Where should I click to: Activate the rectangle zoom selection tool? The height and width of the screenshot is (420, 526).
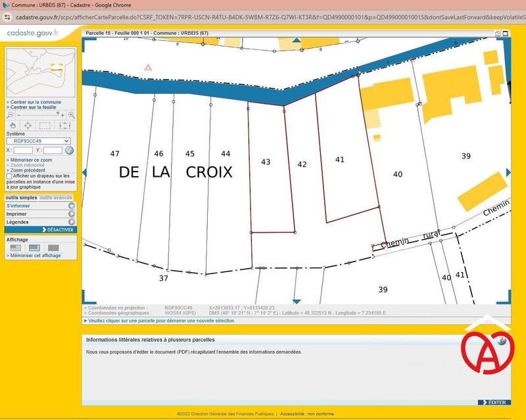(x=64, y=125)
